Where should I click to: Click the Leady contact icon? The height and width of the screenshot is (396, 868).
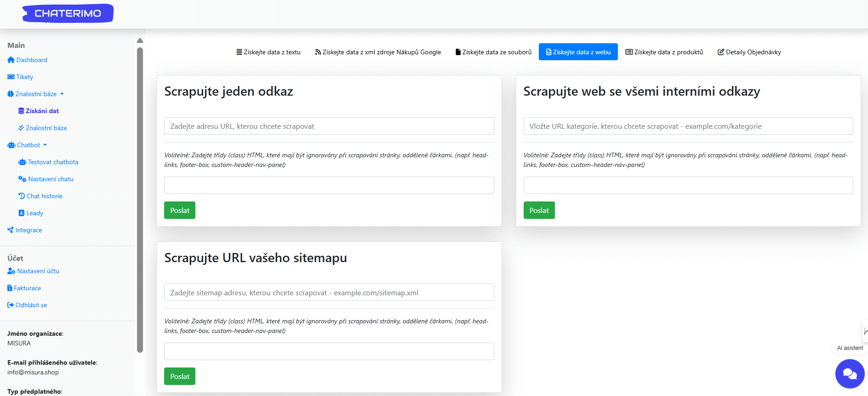pos(22,213)
